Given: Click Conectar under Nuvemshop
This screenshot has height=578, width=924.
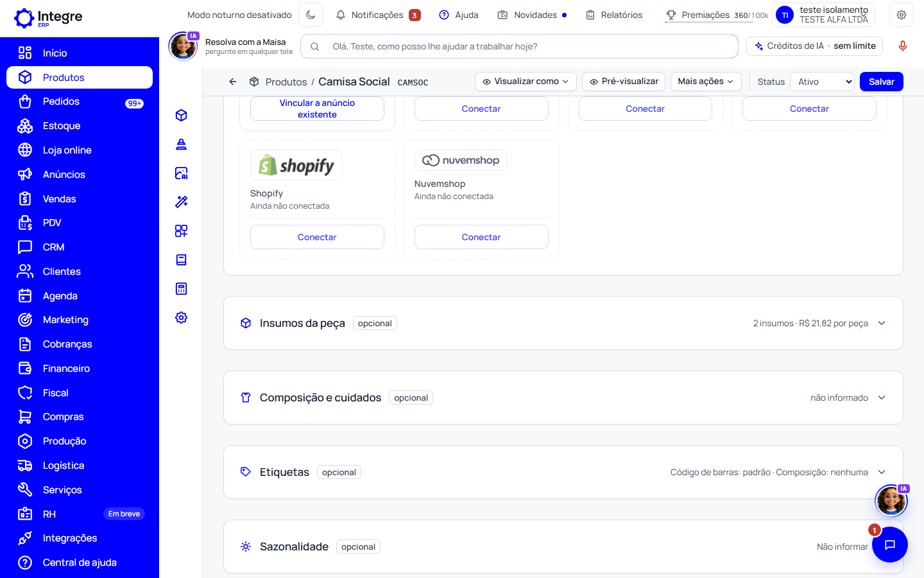Looking at the screenshot, I should click(481, 237).
